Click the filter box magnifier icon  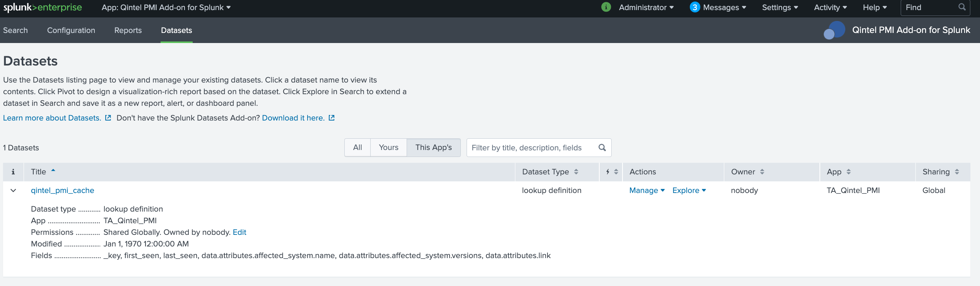tap(602, 148)
